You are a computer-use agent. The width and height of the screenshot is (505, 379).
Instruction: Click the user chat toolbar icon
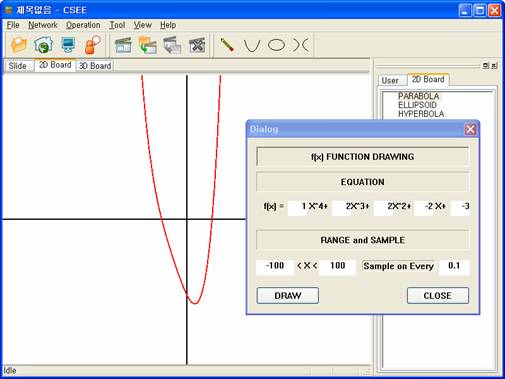(93, 45)
